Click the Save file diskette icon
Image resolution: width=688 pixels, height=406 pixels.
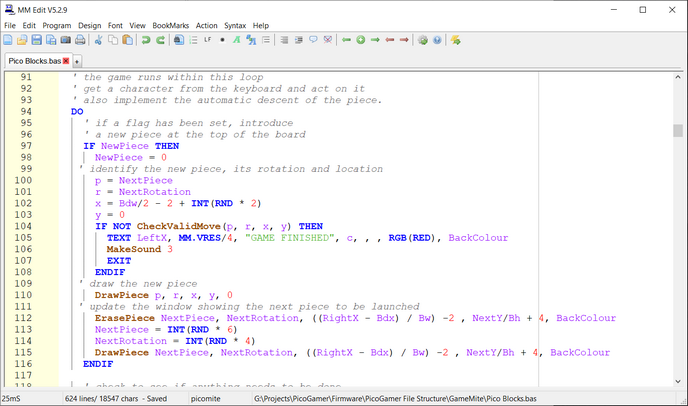[36, 40]
